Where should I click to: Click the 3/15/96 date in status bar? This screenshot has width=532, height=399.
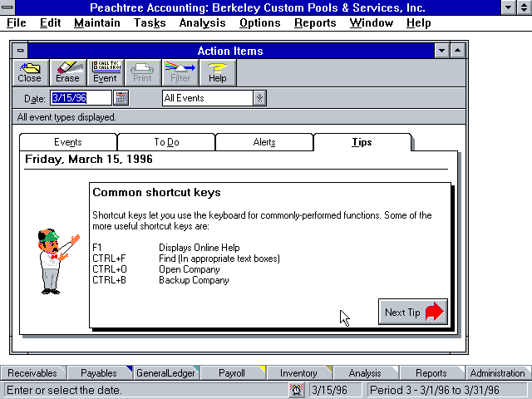pos(335,390)
